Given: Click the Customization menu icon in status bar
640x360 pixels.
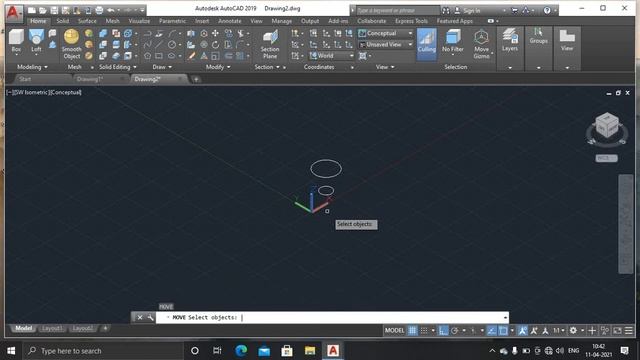Looking at the screenshot, I should 629,331.
